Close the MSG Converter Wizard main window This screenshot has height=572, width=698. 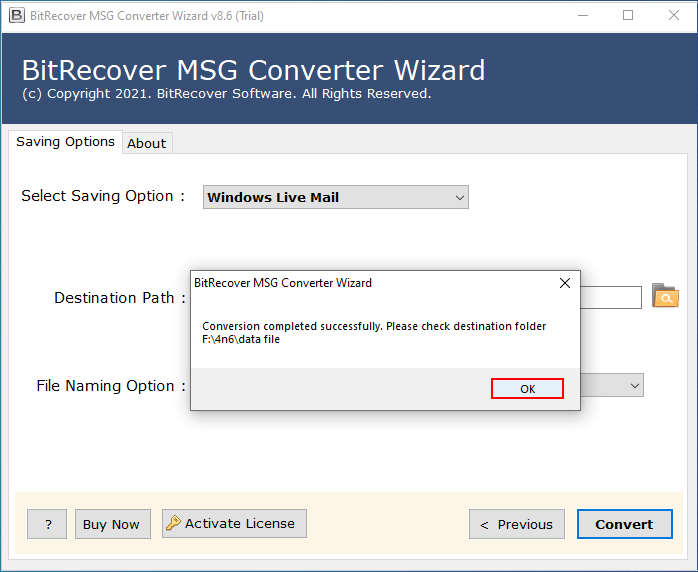pos(674,16)
